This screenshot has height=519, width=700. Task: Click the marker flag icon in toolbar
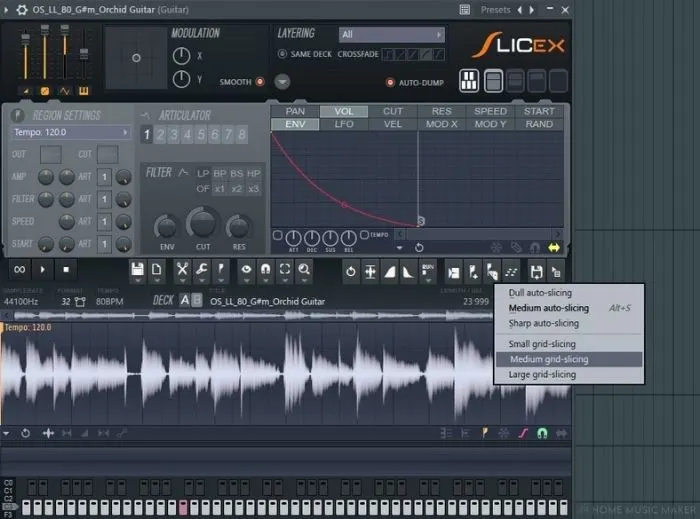click(x=221, y=270)
